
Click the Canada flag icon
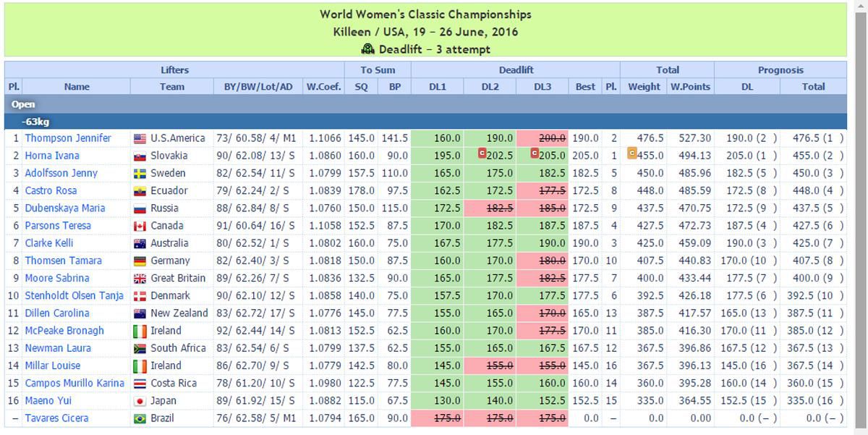pos(140,226)
